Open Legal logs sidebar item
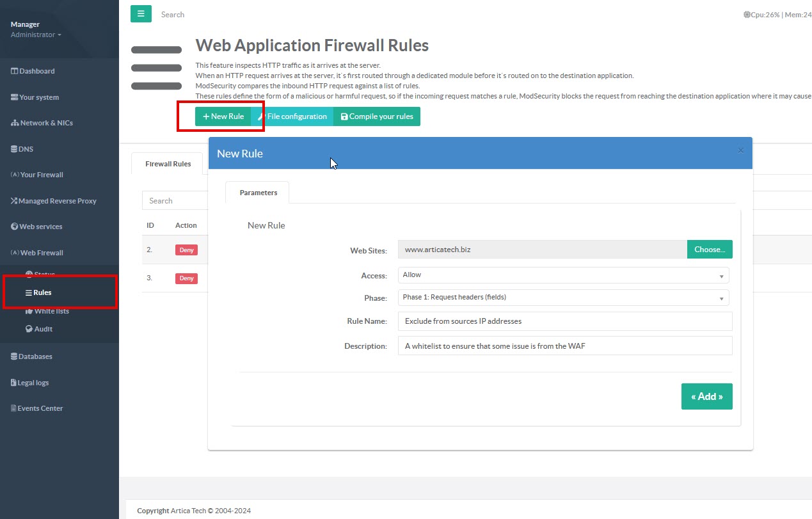The height and width of the screenshot is (519, 812). [x=33, y=383]
